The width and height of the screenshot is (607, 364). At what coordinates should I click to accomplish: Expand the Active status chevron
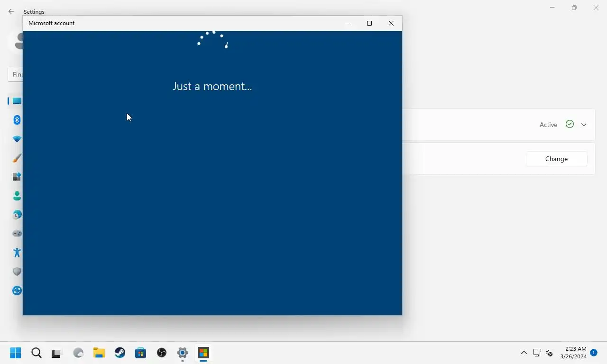[584, 125]
